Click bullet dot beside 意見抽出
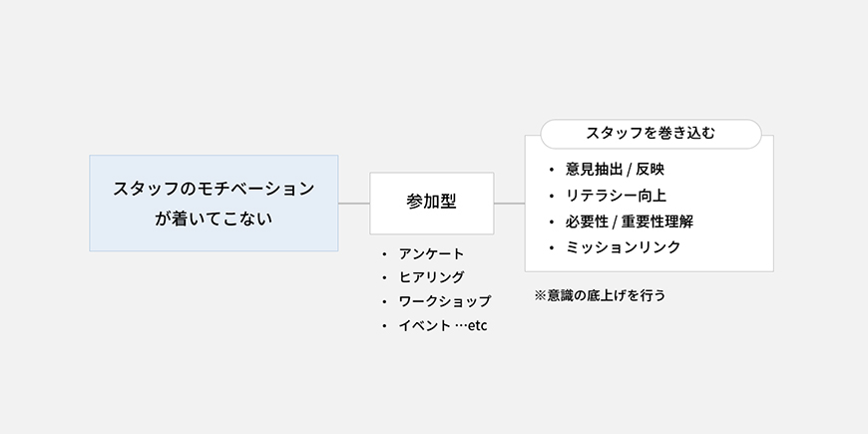 tap(551, 170)
